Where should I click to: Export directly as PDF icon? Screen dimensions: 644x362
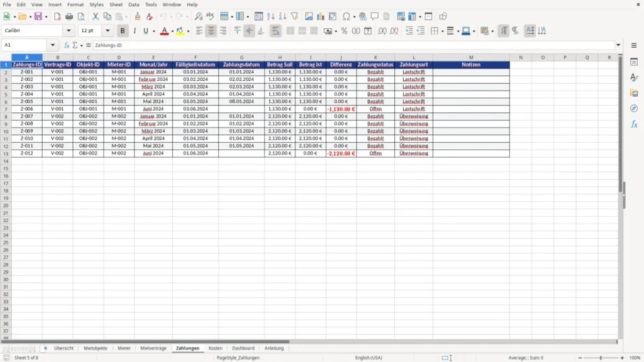coord(57,16)
